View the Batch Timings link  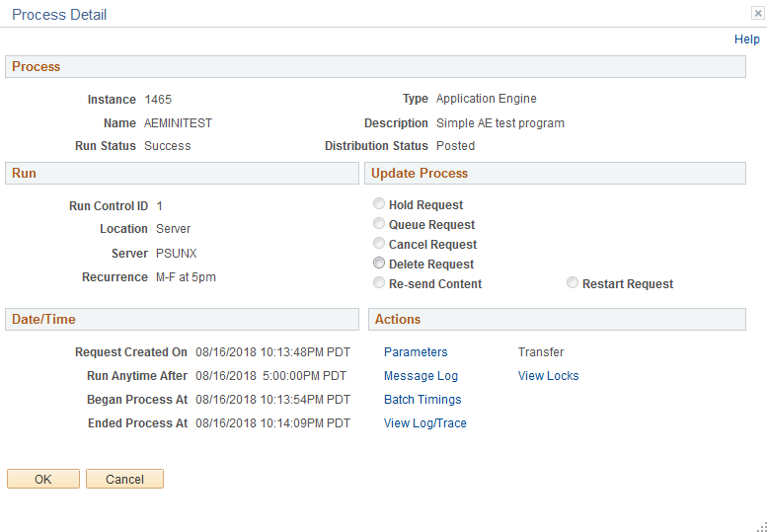pyautogui.click(x=422, y=400)
